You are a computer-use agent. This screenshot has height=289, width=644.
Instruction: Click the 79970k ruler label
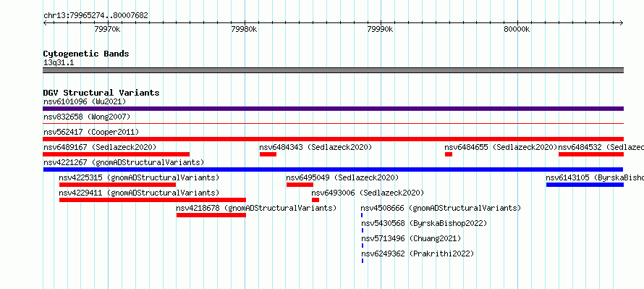[x=107, y=29]
